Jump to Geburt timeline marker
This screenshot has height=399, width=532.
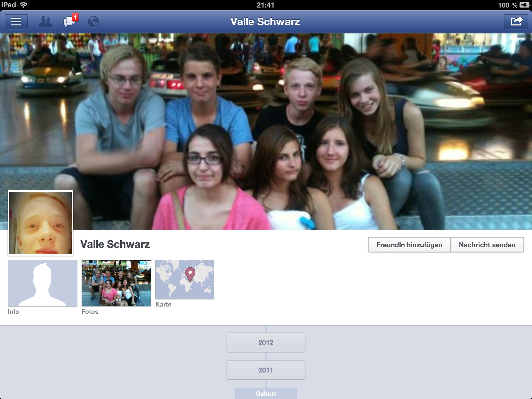(266, 393)
